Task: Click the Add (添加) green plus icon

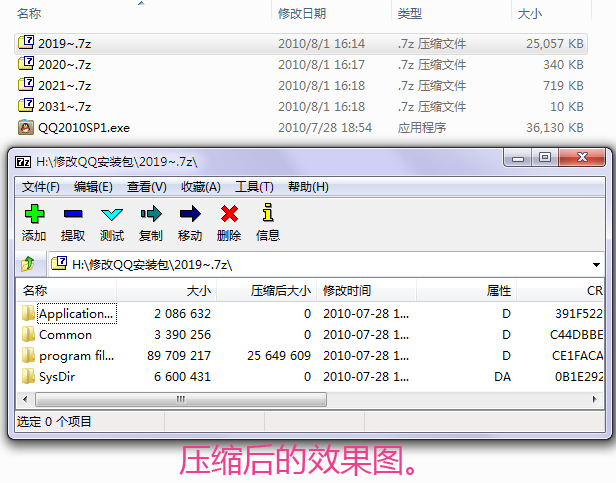Action: click(x=34, y=214)
